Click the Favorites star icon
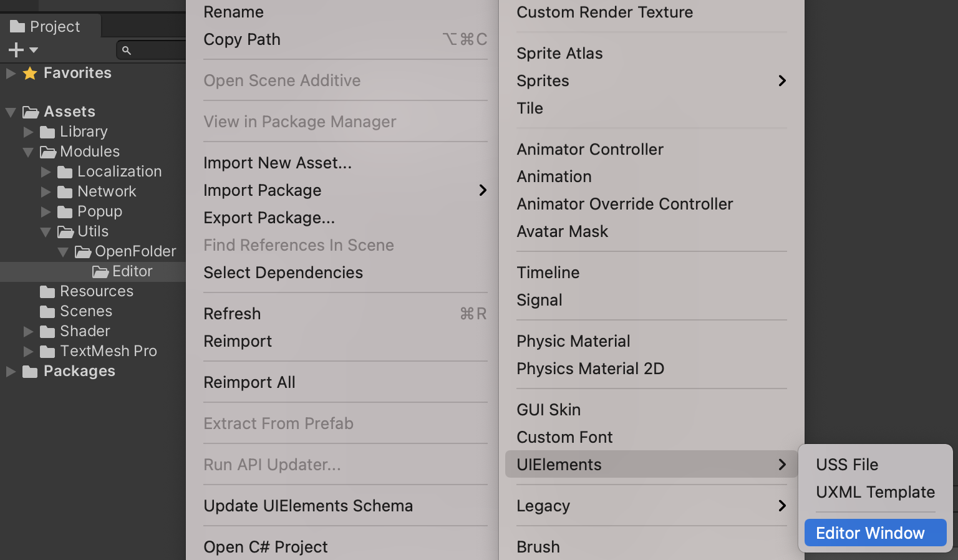This screenshot has height=560, width=958. (x=29, y=73)
